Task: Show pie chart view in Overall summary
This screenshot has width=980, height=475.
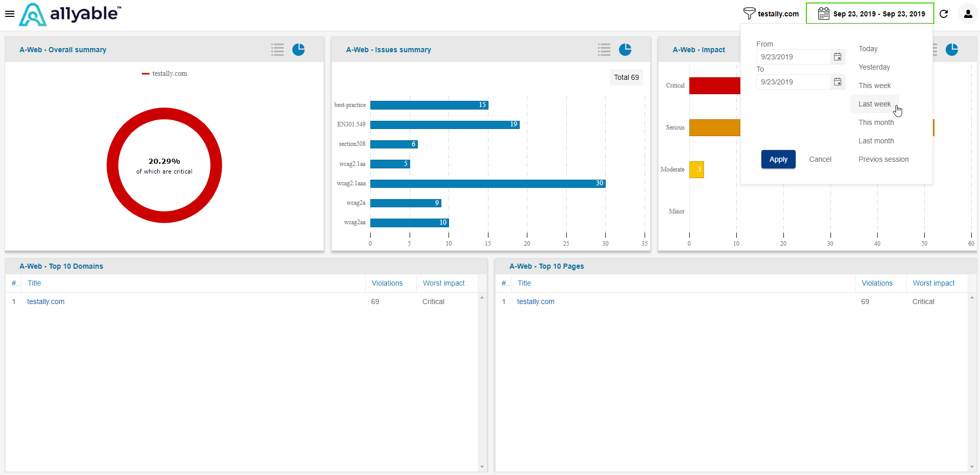Action: [299, 49]
